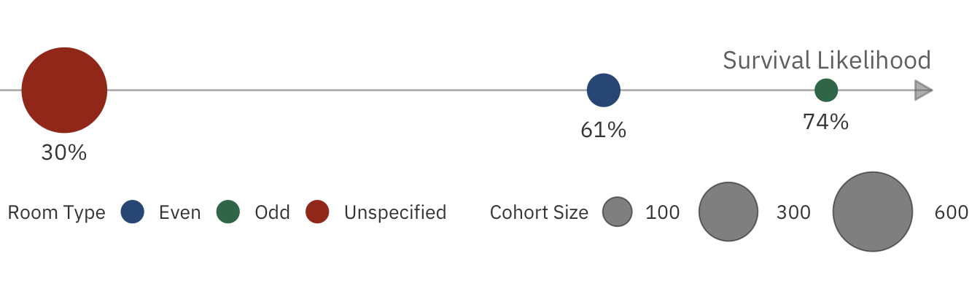The width and height of the screenshot is (980, 294).
Task: Select the medium gray 300 cohort circle
Action: (728, 212)
